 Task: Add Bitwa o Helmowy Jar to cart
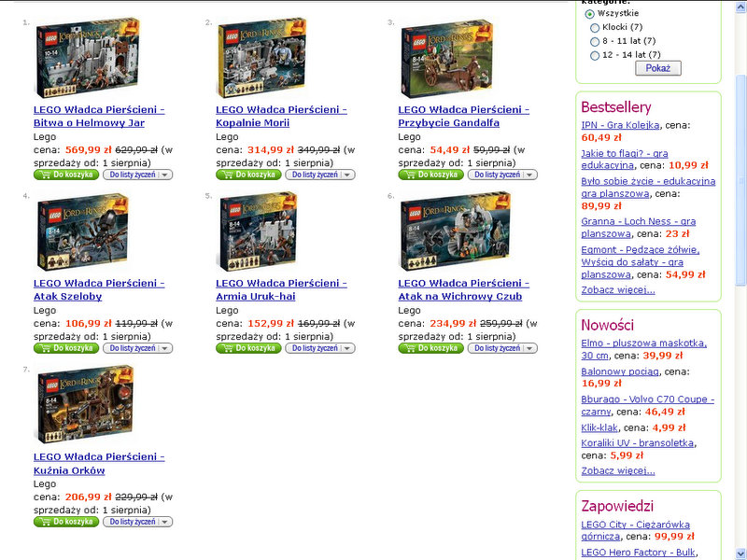tap(66, 175)
